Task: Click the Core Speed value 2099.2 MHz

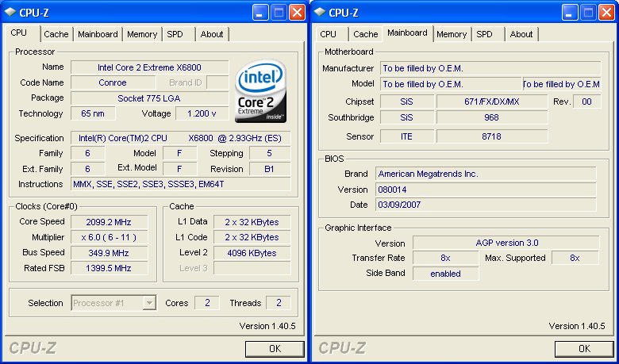Action: tap(110, 222)
